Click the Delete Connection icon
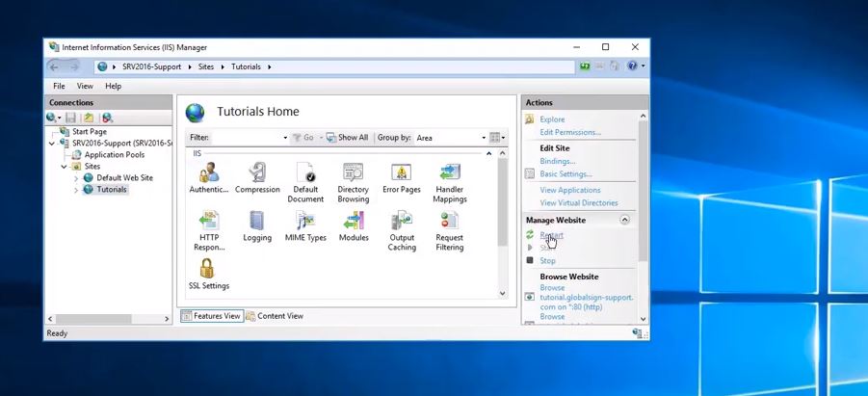Image resolution: width=868 pixels, height=396 pixels. pyautogui.click(x=107, y=118)
